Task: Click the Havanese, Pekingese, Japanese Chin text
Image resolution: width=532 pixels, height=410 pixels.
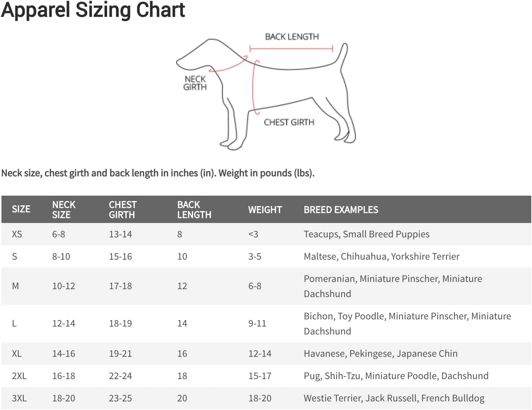Action: click(380, 354)
